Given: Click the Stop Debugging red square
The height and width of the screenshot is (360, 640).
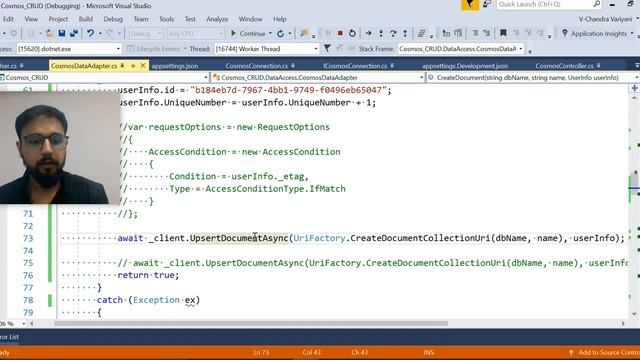Looking at the screenshot, I should coord(340,33).
